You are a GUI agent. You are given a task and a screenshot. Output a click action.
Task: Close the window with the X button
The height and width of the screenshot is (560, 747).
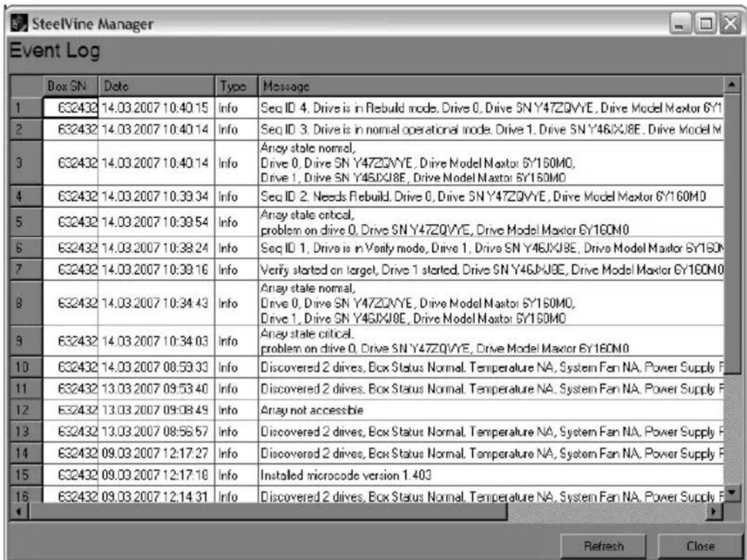(x=730, y=24)
